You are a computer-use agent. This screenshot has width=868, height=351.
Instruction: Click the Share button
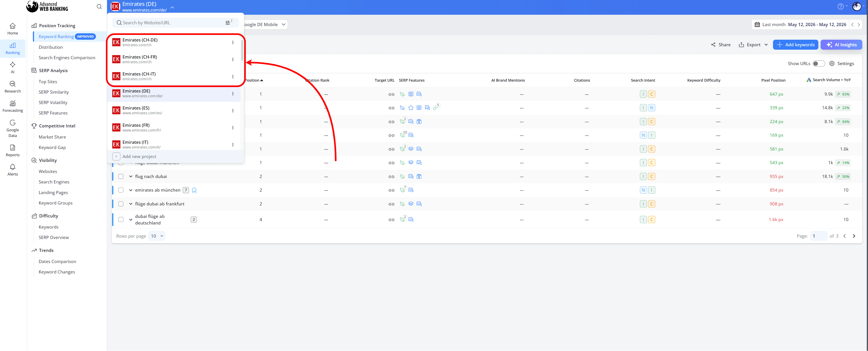pyautogui.click(x=721, y=45)
